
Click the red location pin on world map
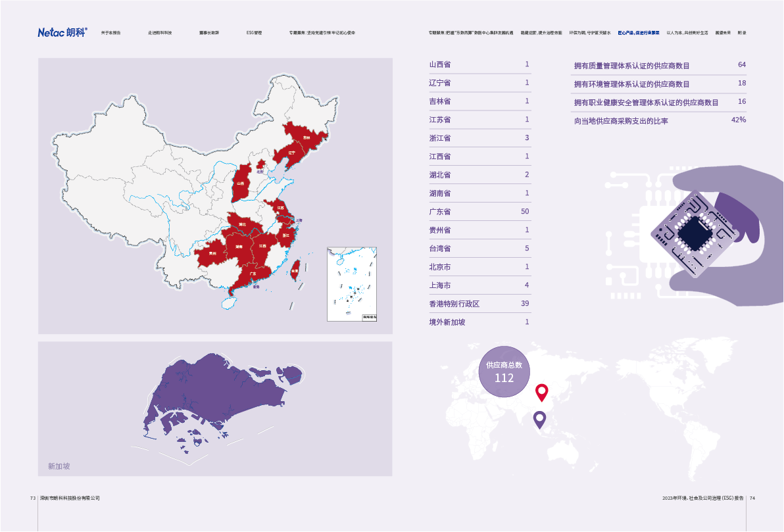point(541,392)
